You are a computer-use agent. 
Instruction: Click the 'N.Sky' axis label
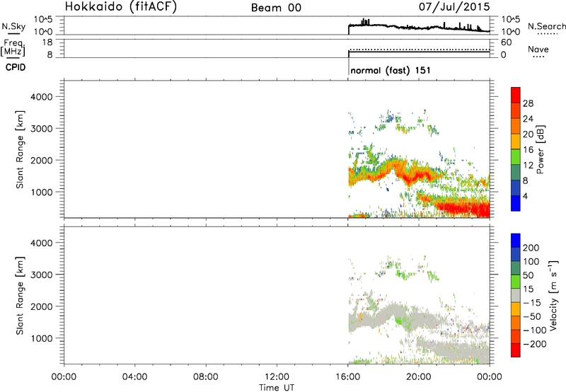click(13, 26)
